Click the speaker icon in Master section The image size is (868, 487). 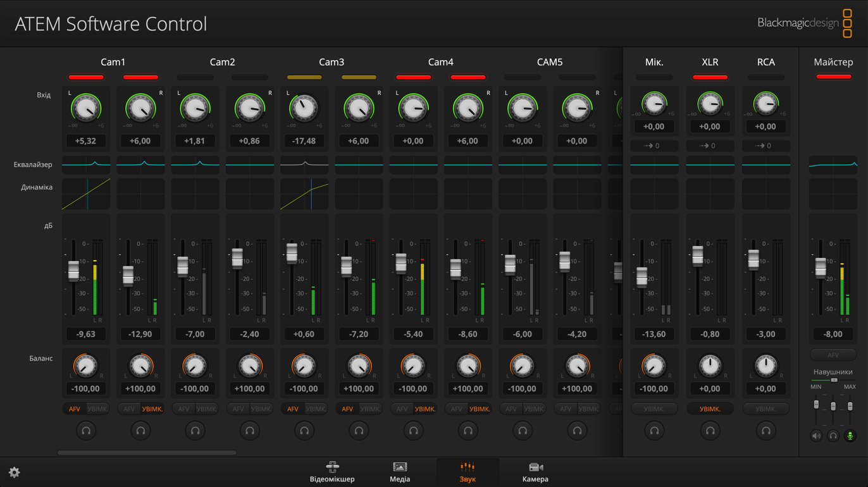coord(816,436)
